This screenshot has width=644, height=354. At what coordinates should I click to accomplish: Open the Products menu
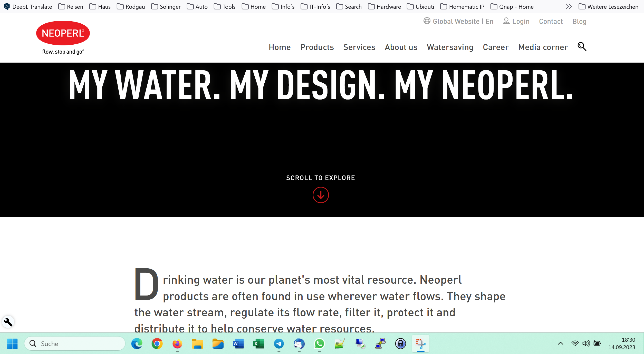tap(317, 47)
